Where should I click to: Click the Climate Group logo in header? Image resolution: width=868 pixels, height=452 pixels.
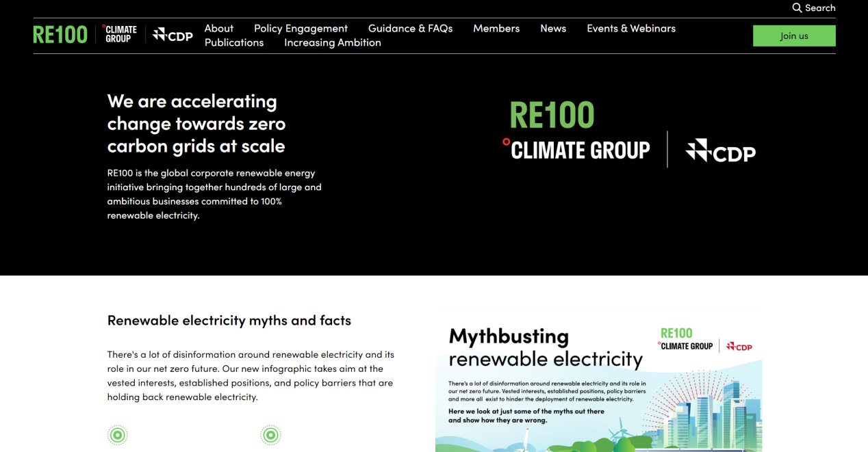coord(120,34)
